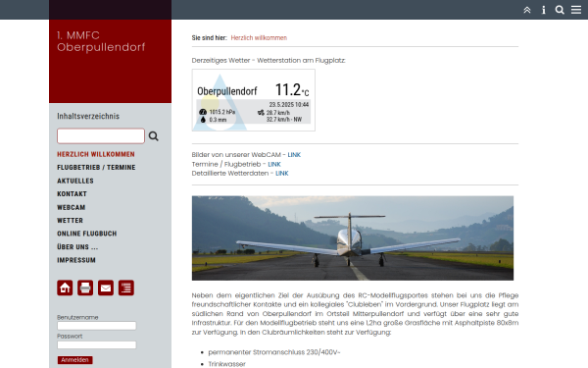
Task: Open the Aktuelles menu item
Action: [75, 181]
